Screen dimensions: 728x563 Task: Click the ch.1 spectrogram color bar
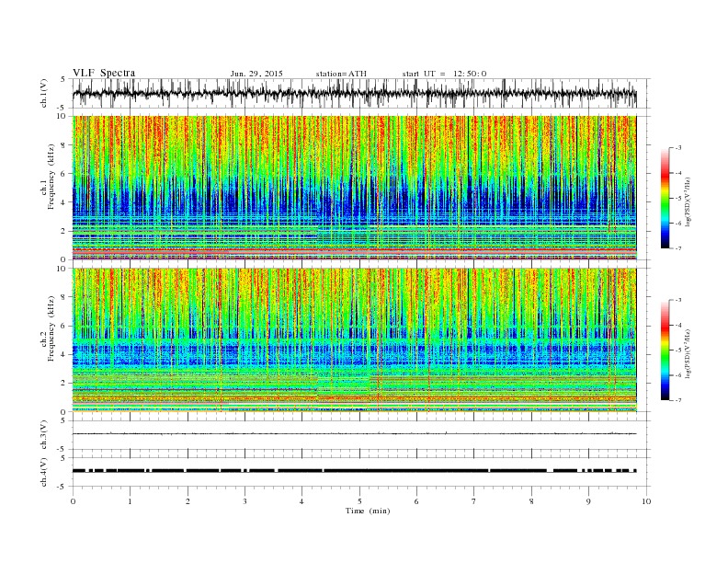click(x=665, y=198)
